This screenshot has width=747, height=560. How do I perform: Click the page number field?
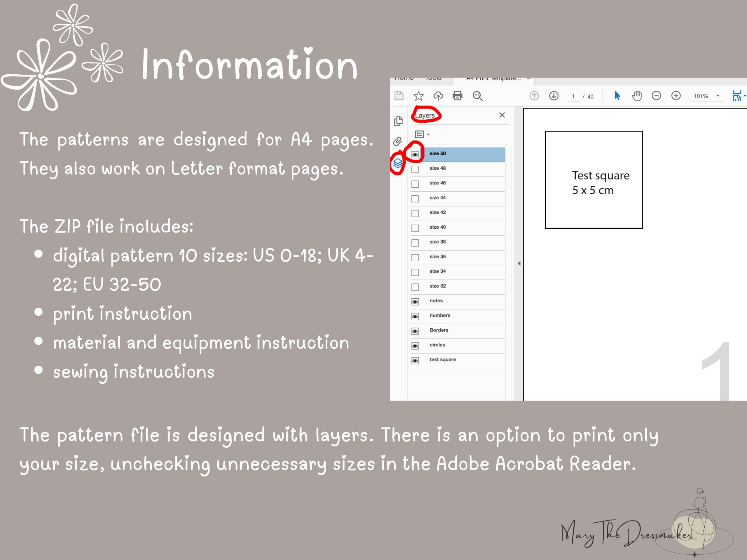click(573, 96)
